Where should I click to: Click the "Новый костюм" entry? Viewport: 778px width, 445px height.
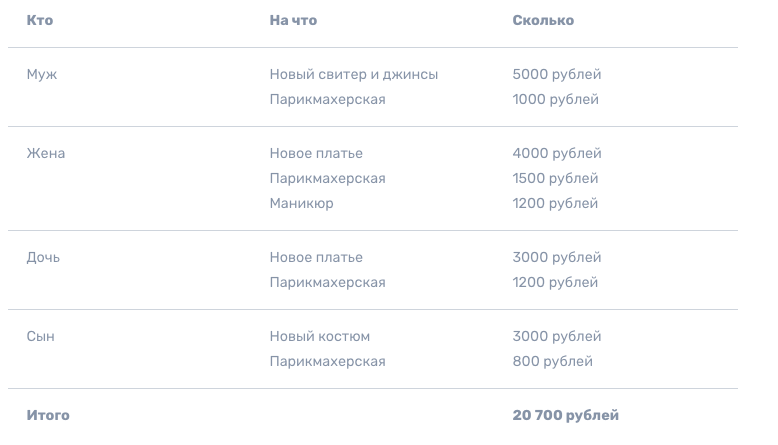tap(320, 336)
